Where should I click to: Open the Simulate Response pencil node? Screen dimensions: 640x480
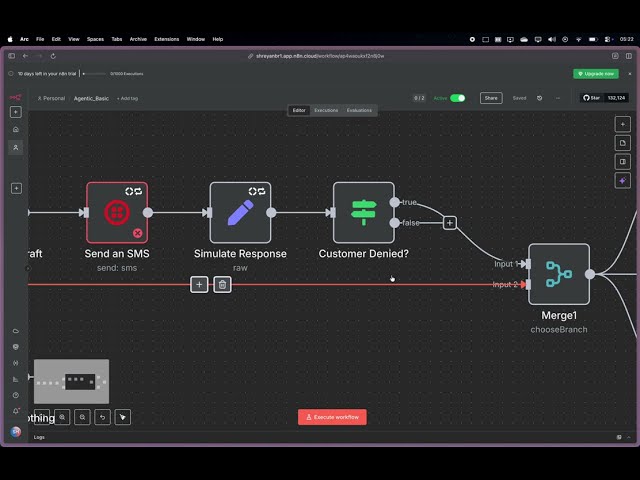240,212
